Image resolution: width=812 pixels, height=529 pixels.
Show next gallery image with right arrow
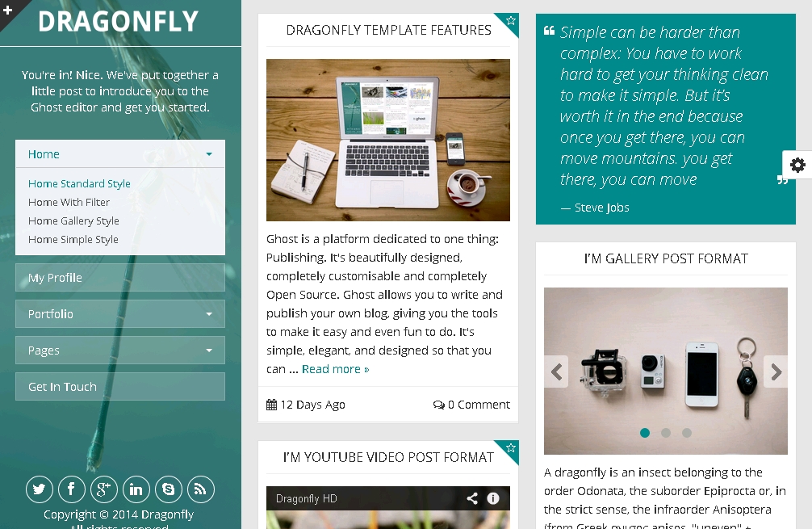click(776, 372)
